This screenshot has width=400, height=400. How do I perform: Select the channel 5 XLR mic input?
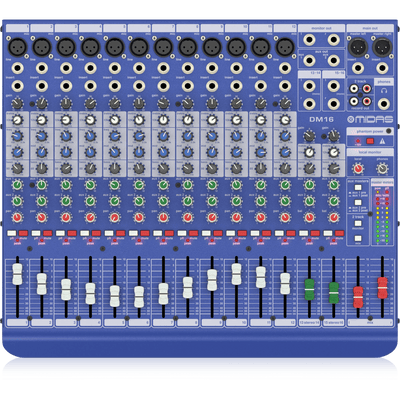[x=115, y=47]
